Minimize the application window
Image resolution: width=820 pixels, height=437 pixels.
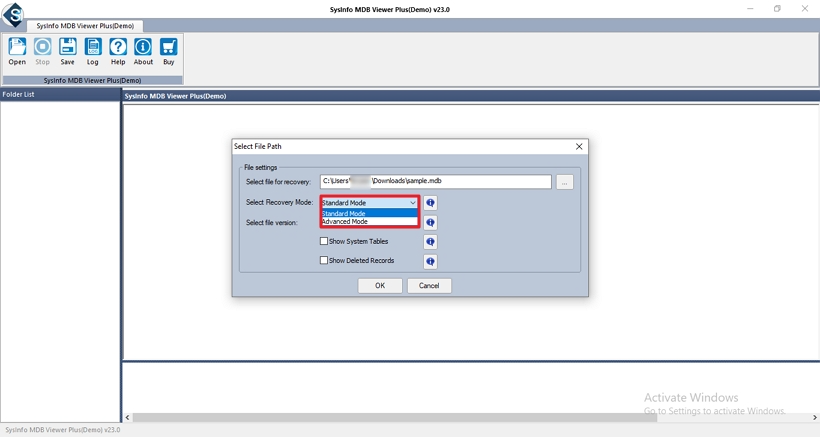click(x=750, y=9)
